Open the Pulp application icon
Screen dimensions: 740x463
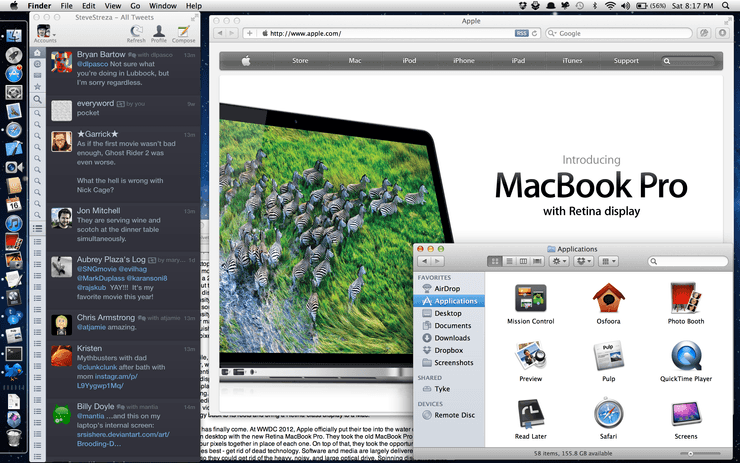(608, 356)
